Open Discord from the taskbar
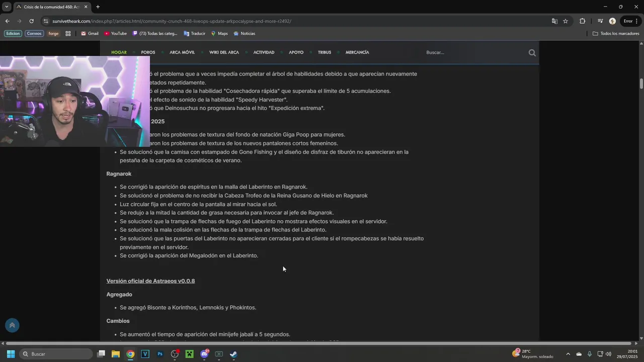This screenshot has height=362, width=644. click(204, 354)
